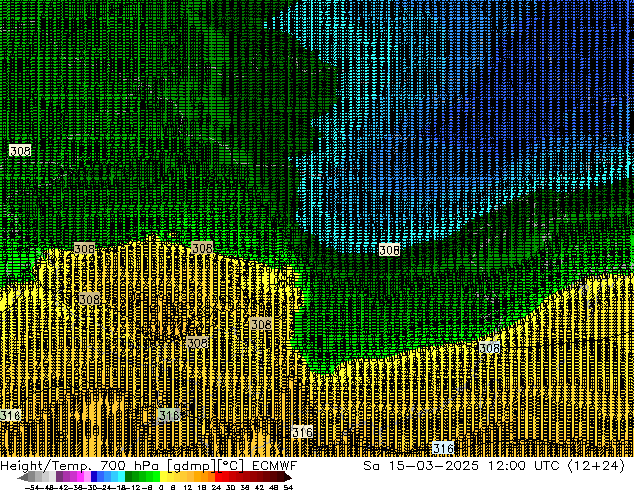This screenshot has height=490, width=634.
Task: Pick the bright red legend swatch above 24
Action: coord(219,477)
